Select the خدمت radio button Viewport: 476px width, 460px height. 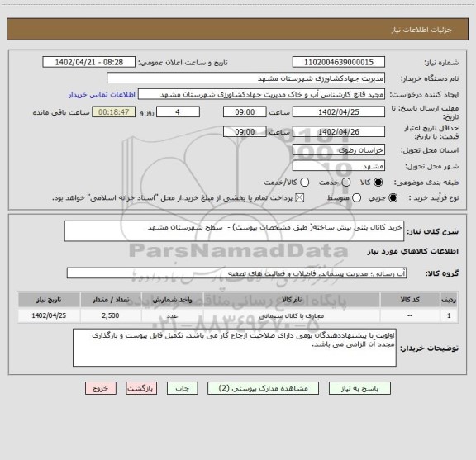pos(346,183)
